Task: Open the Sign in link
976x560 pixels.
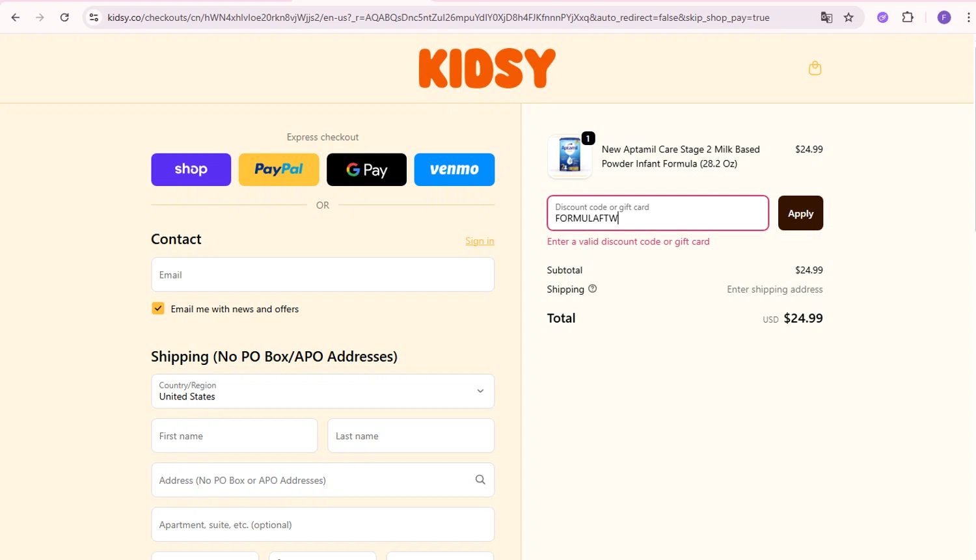Action: pos(480,241)
